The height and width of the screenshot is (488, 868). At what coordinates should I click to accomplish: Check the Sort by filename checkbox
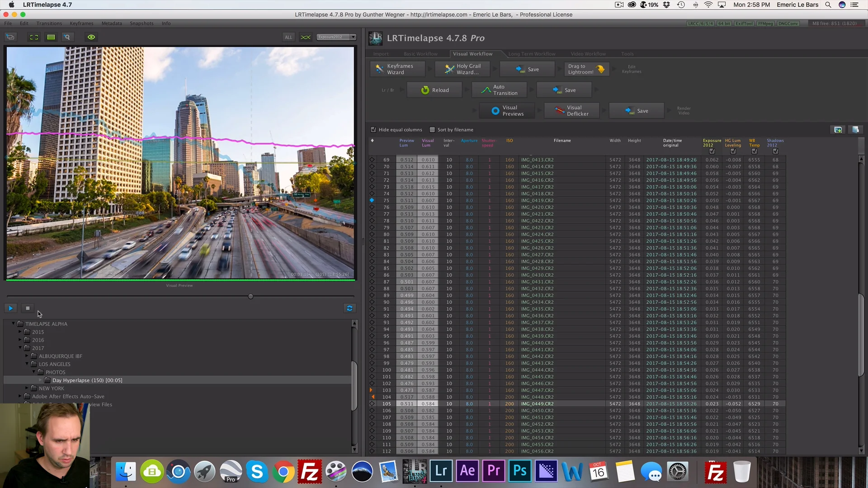coord(432,130)
